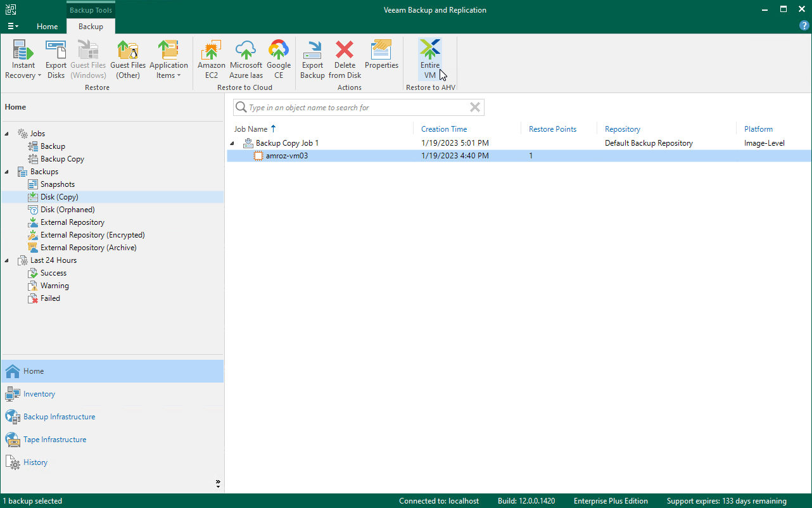Image resolution: width=812 pixels, height=508 pixels.
Task: Open Snapshots under Backups
Action: [57, 184]
